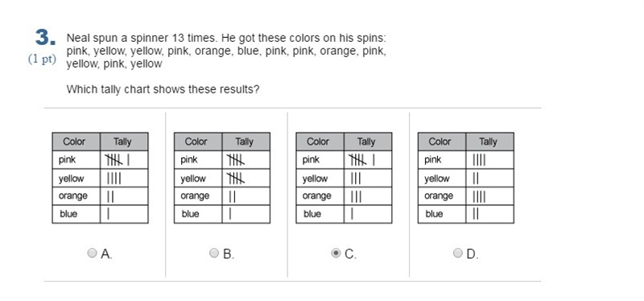Click the option B tally chart
644x301 pixels.
pyautogui.click(x=222, y=178)
